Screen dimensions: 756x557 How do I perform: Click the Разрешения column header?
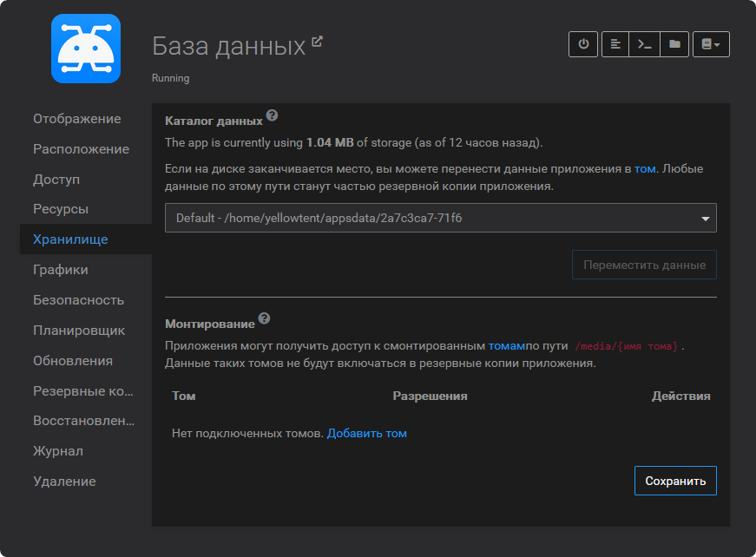pyautogui.click(x=430, y=396)
